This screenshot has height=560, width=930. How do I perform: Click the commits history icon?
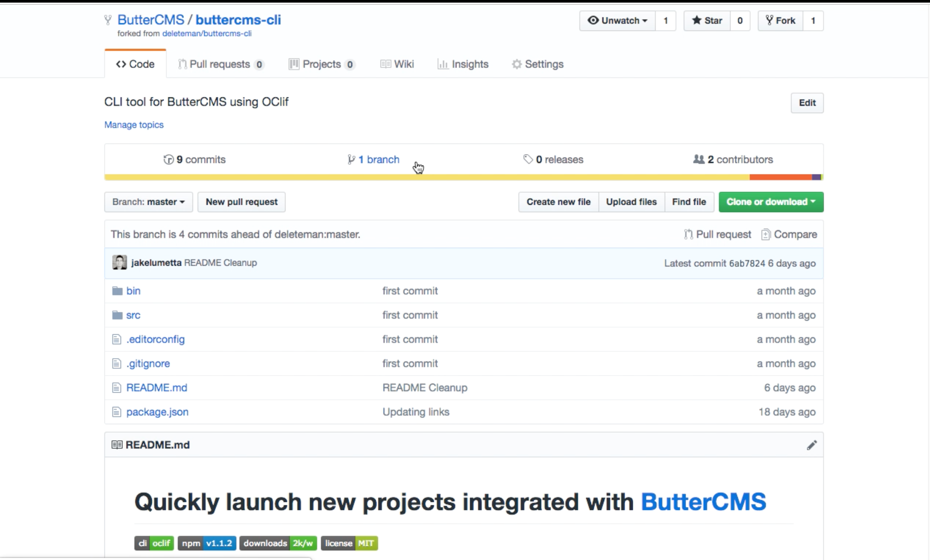pyautogui.click(x=169, y=159)
